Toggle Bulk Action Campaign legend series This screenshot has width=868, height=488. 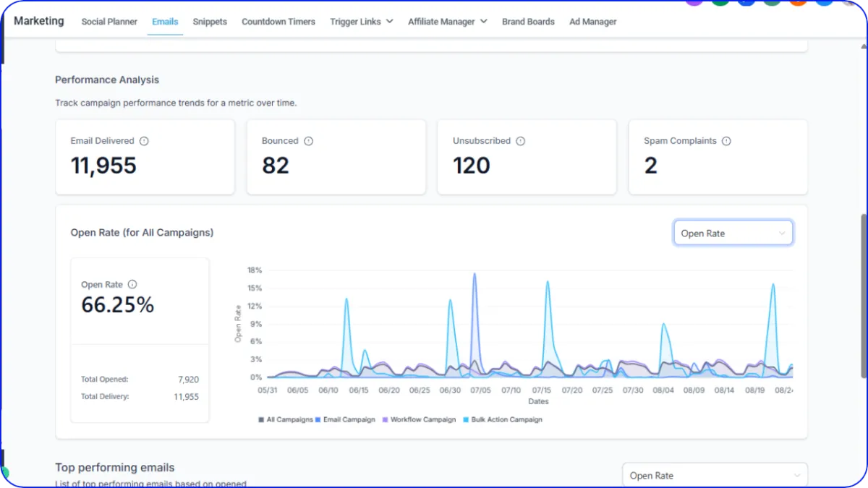pyautogui.click(x=503, y=419)
